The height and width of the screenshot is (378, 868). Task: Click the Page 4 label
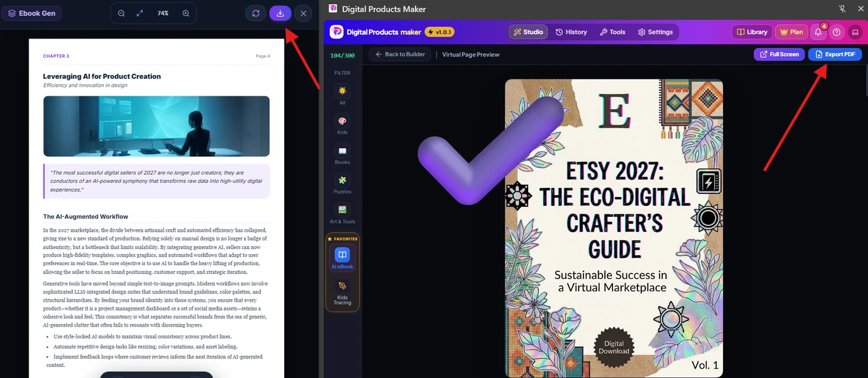click(263, 56)
